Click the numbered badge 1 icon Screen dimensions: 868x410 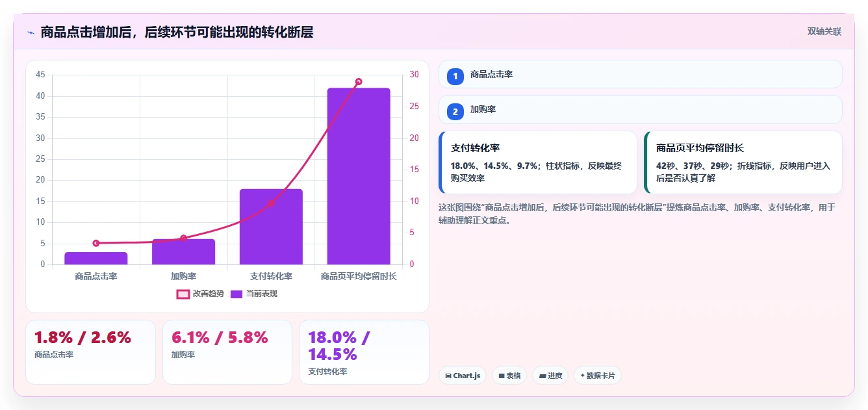455,76
